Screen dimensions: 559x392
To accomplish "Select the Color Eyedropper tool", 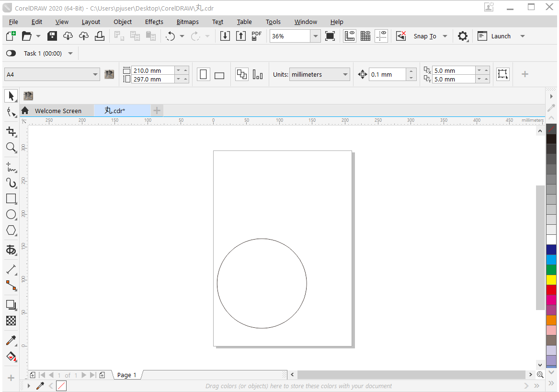I will [x=11, y=341].
